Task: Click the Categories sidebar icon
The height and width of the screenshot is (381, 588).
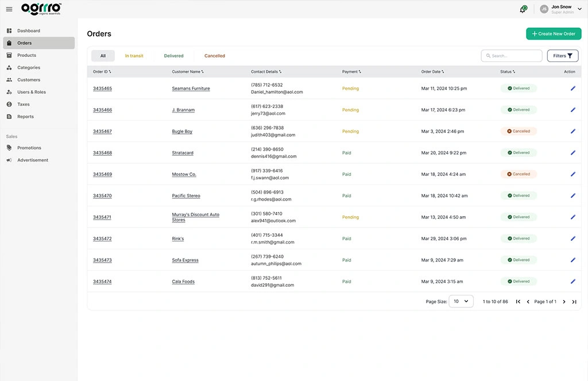Action: point(9,68)
